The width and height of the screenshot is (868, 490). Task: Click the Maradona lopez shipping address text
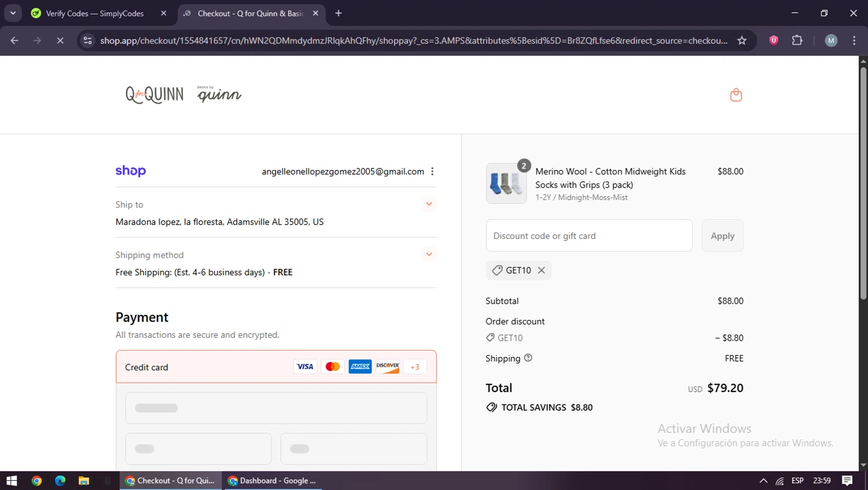[x=219, y=222]
